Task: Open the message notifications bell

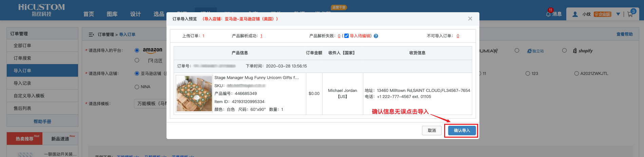Action: click(548, 14)
